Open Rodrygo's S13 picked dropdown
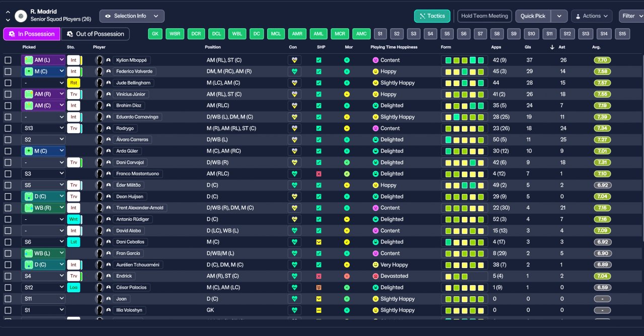Screen dimensions: 644x336 (44, 128)
